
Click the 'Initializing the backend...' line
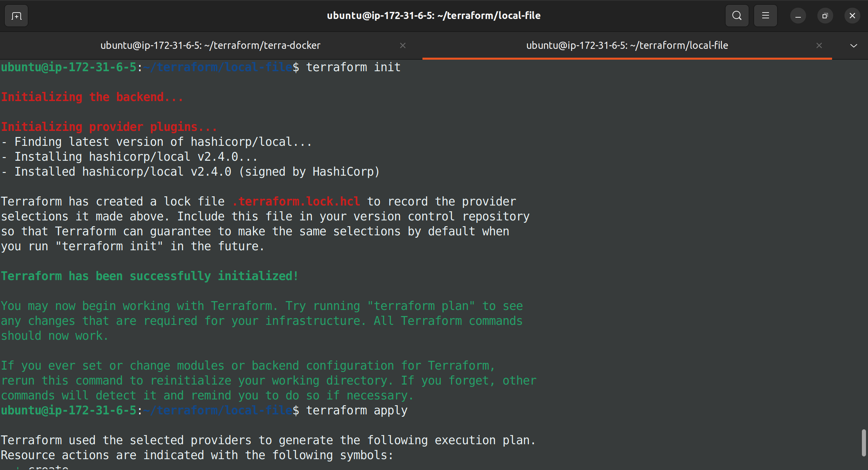(92, 97)
